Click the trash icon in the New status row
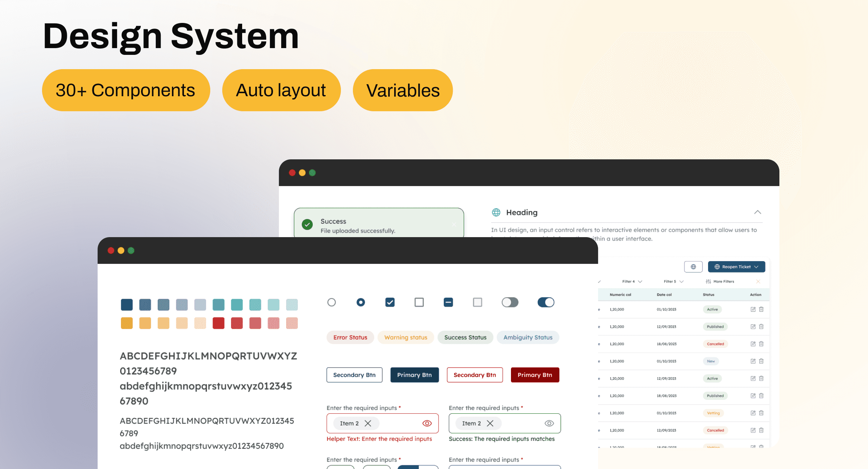868x469 pixels. 761,361
